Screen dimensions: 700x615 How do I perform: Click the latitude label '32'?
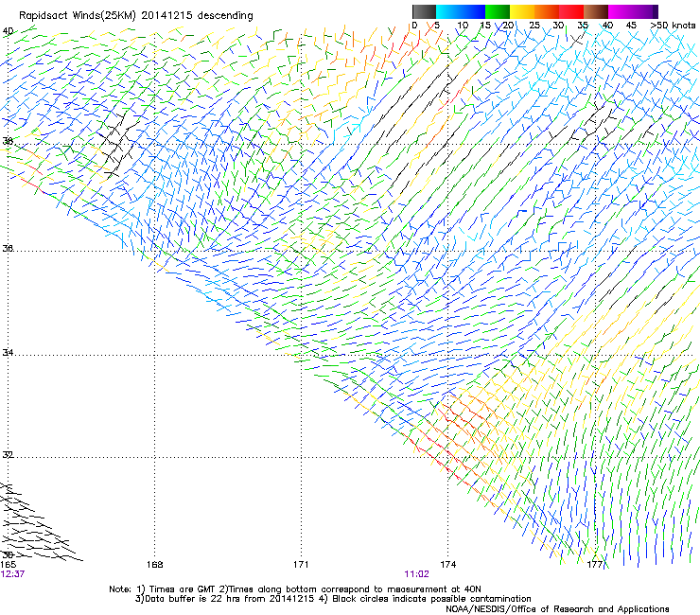click(8, 455)
